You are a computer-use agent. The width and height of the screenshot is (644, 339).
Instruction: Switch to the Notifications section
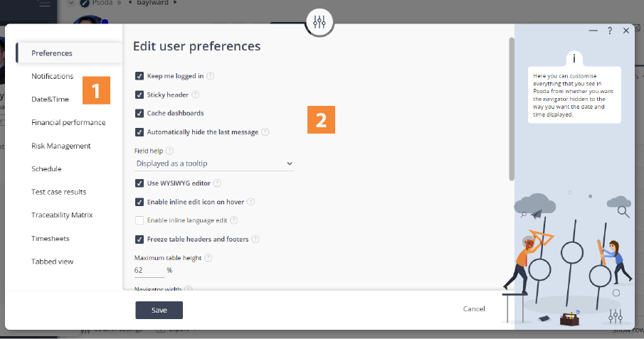[x=52, y=76]
